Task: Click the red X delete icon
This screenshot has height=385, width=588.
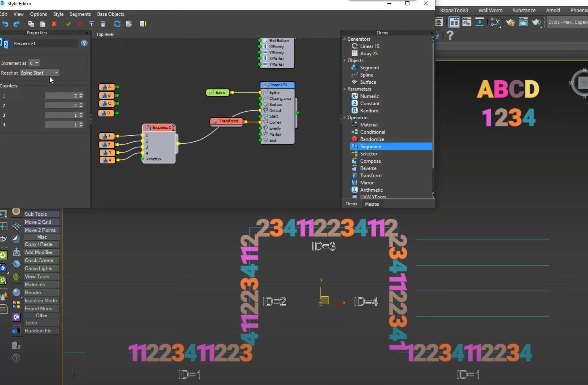Action: coord(54,24)
